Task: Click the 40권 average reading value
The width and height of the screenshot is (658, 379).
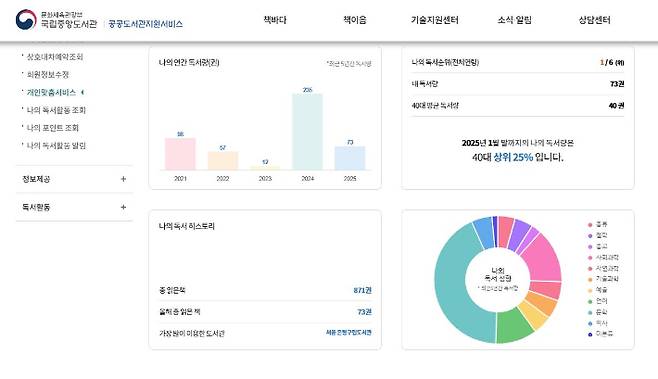Action: click(x=616, y=105)
